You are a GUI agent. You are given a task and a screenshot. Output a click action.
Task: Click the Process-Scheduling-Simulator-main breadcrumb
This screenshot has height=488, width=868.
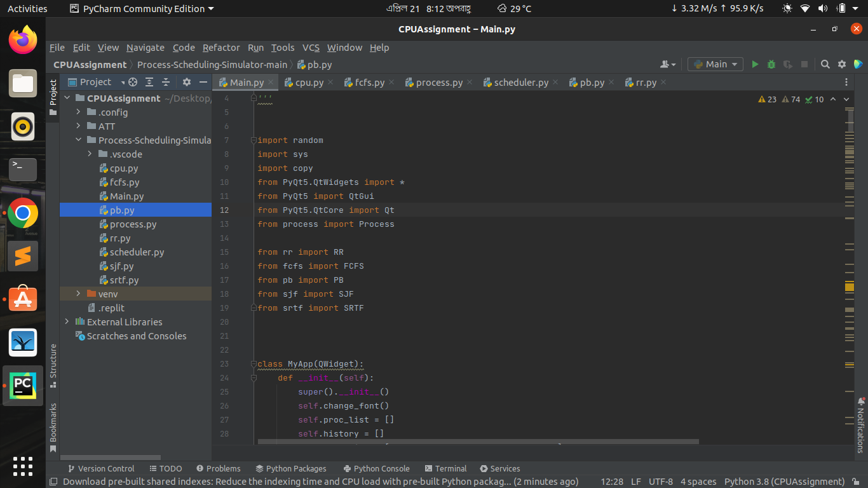pos(212,65)
